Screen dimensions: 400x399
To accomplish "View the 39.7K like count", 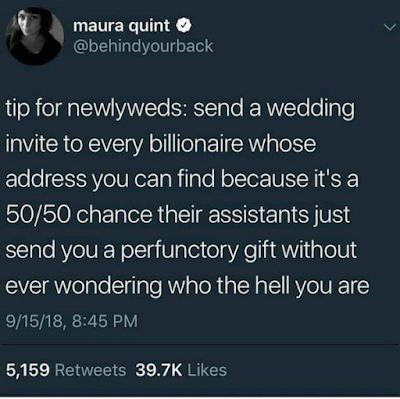I will 159,370.
